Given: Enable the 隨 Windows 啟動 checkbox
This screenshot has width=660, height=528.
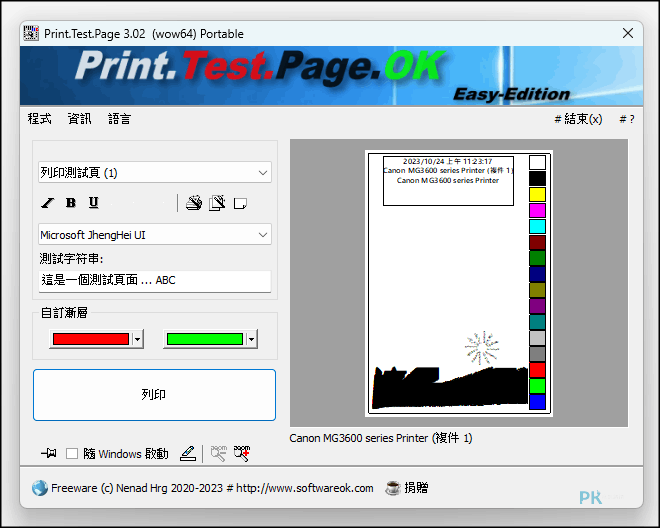Looking at the screenshot, I should point(72,453).
